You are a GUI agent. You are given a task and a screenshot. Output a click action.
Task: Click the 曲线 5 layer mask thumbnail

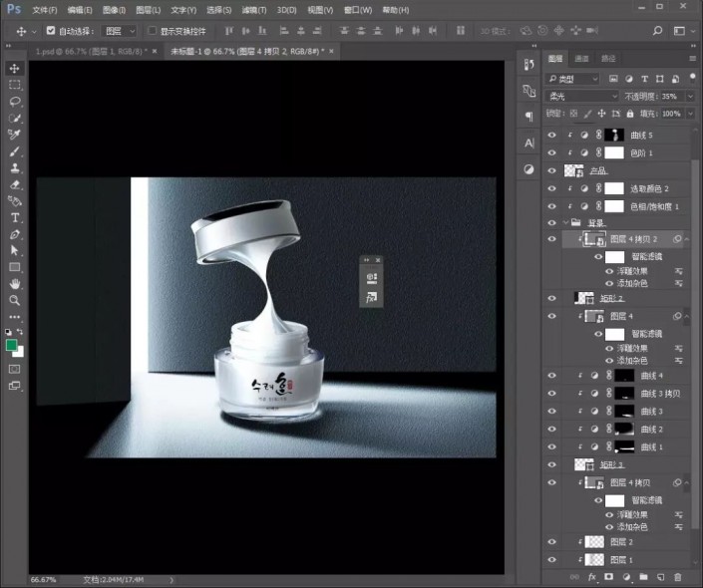point(614,135)
